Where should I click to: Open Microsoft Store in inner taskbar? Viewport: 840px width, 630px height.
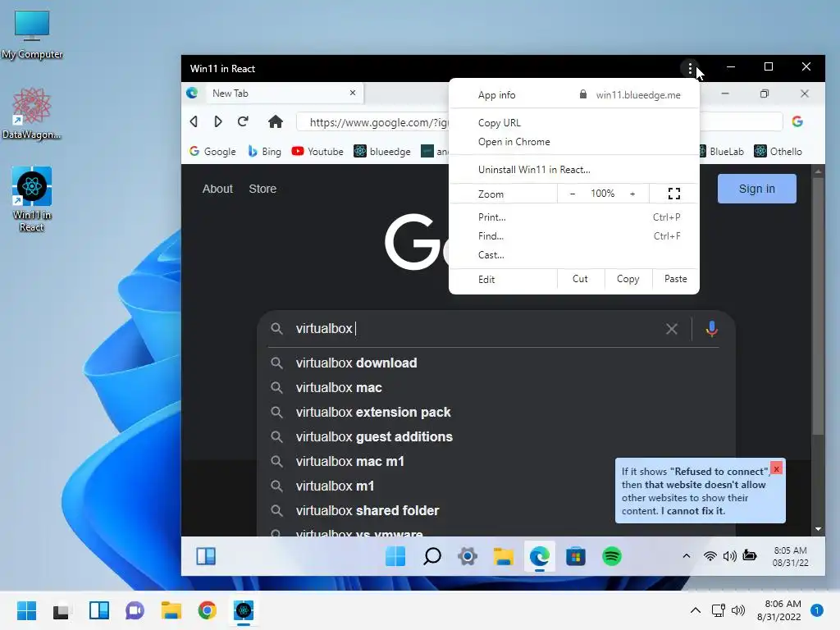coord(575,556)
